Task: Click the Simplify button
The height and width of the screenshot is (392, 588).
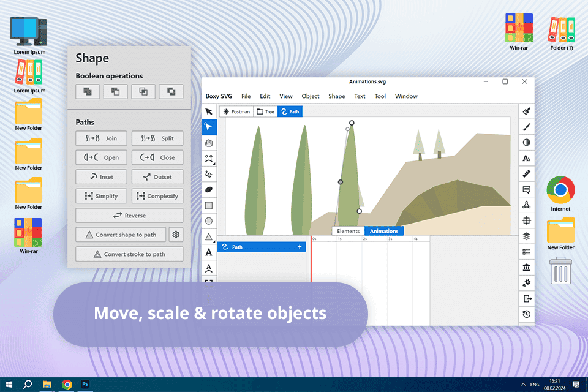Action: coord(101,196)
